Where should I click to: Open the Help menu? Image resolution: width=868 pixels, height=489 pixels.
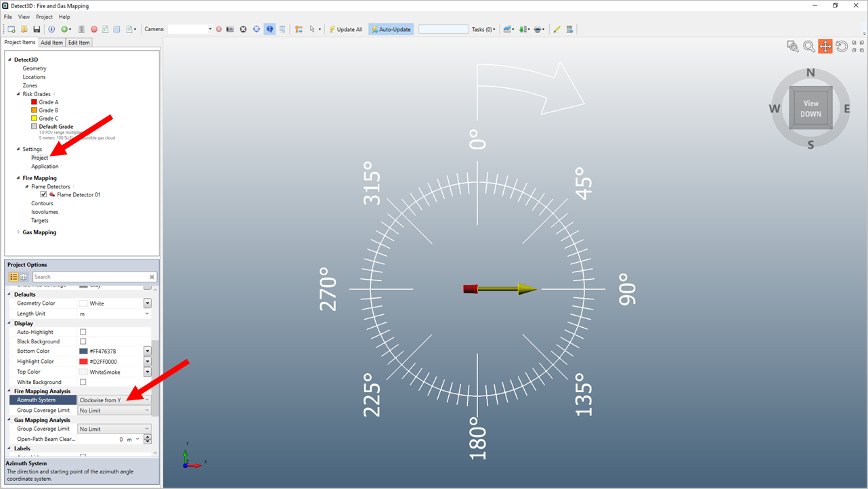[64, 17]
